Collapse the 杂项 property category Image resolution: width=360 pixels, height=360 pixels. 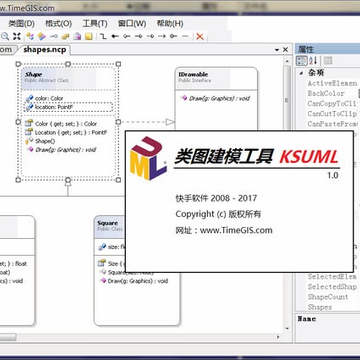(x=301, y=73)
